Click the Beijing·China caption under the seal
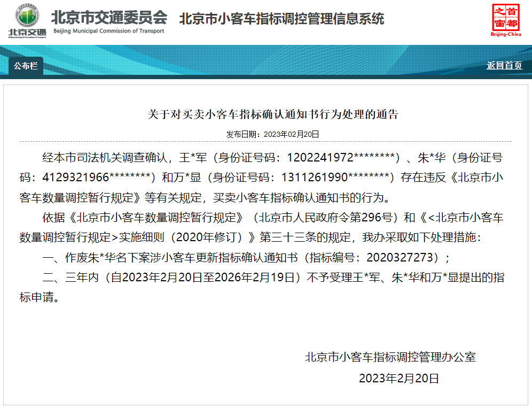Screen dimensions: 532x408 (505, 34)
